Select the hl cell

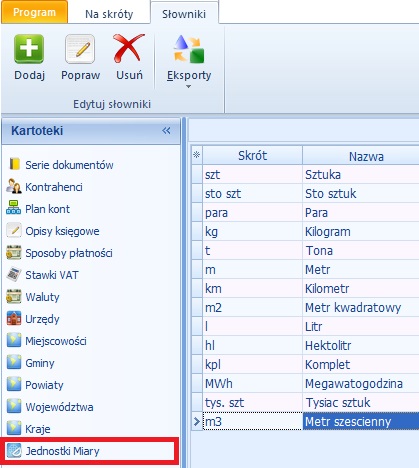[x=252, y=345]
